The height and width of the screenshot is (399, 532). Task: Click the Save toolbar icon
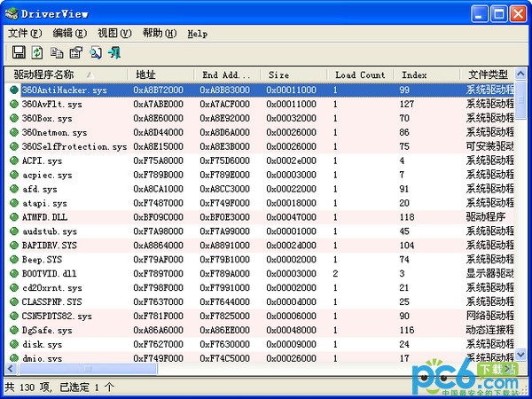(19, 52)
